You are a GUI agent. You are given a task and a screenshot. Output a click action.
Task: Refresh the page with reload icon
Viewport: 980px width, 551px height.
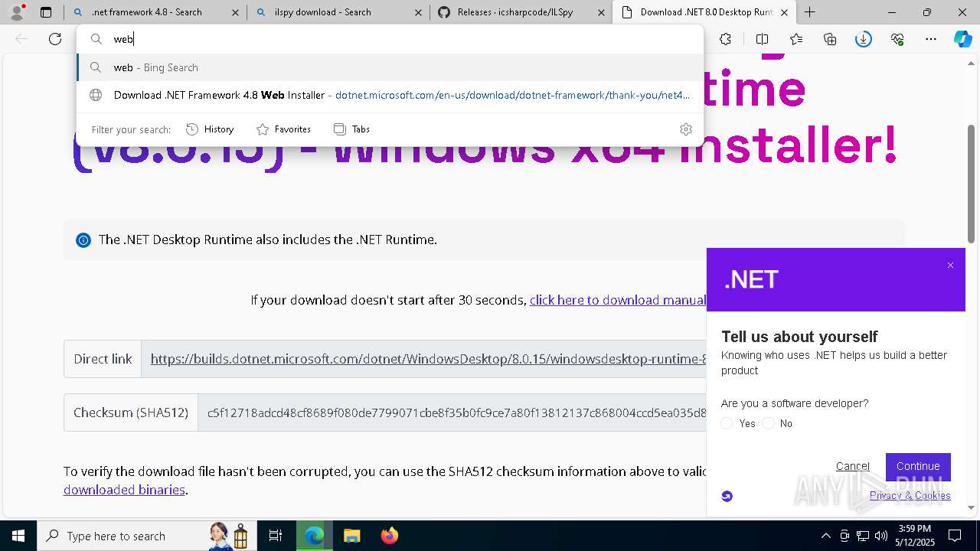[55, 39]
